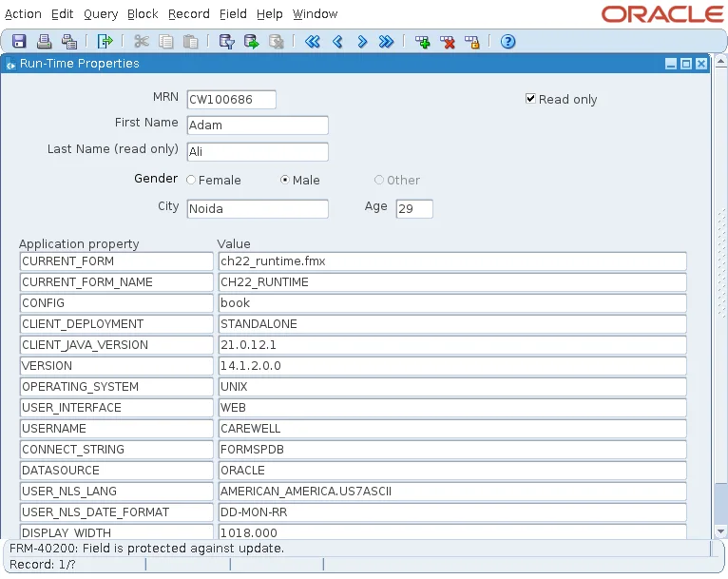This screenshot has width=728, height=579.
Task: Click the UNIX value cell
Action: (452, 387)
